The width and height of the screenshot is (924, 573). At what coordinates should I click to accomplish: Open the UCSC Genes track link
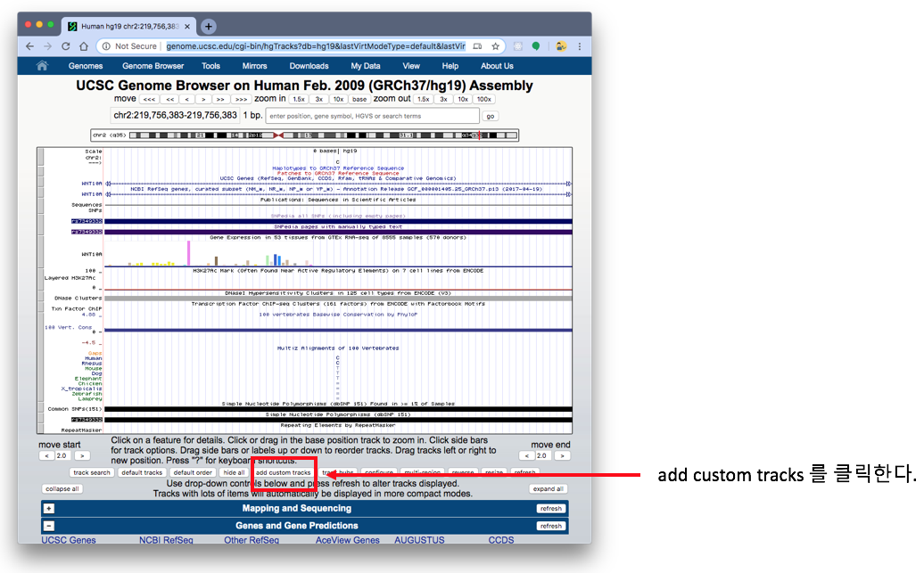[69, 540]
